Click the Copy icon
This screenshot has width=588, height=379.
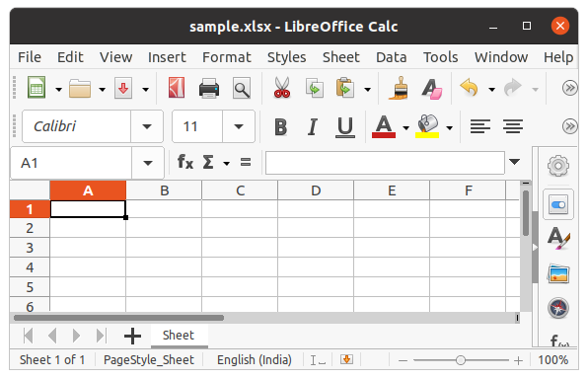(315, 88)
